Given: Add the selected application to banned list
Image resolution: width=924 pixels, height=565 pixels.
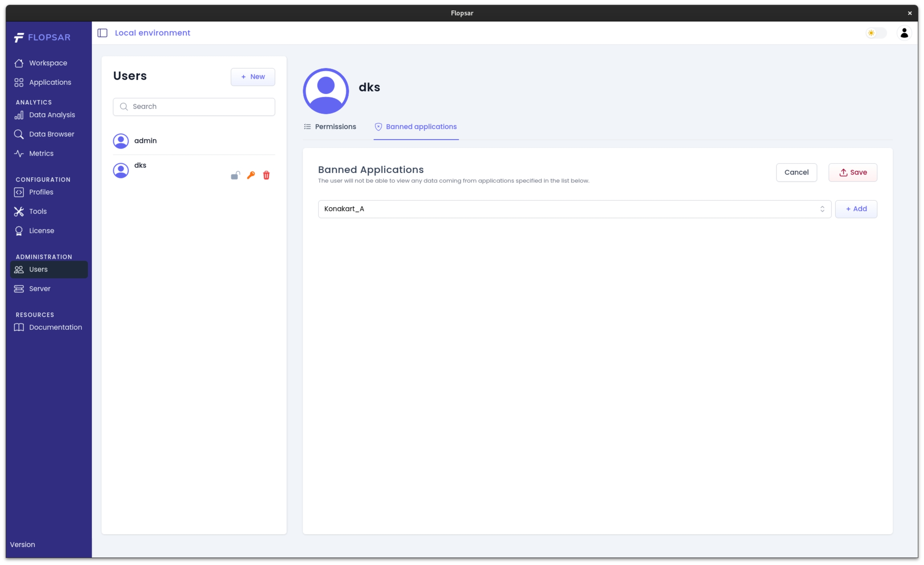Looking at the screenshot, I should pyautogui.click(x=856, y=209).
